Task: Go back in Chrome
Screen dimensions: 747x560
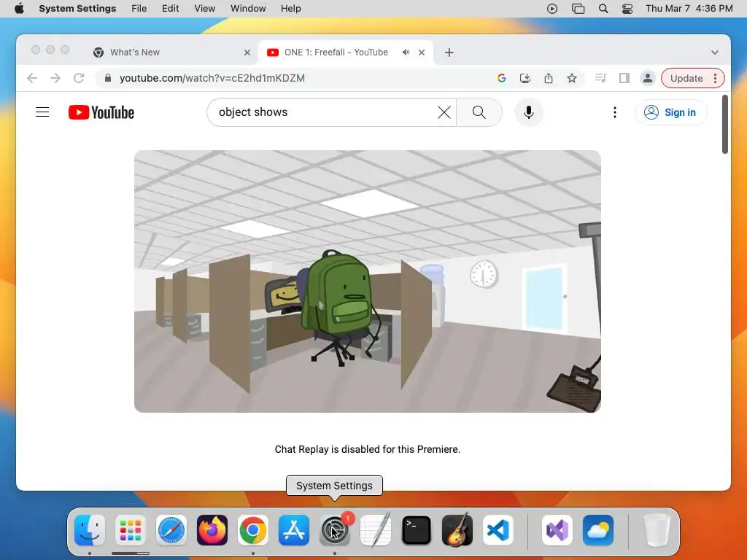Action: [x=32, y=78]
